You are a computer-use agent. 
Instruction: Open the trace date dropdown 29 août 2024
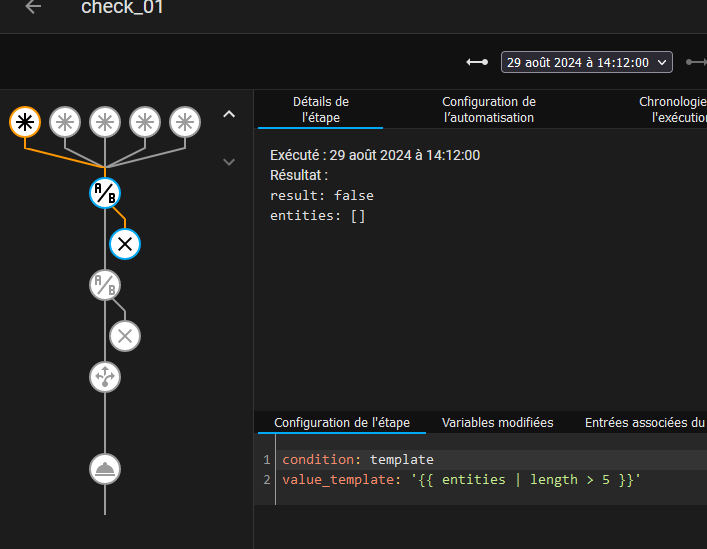[x=587, y=62]
